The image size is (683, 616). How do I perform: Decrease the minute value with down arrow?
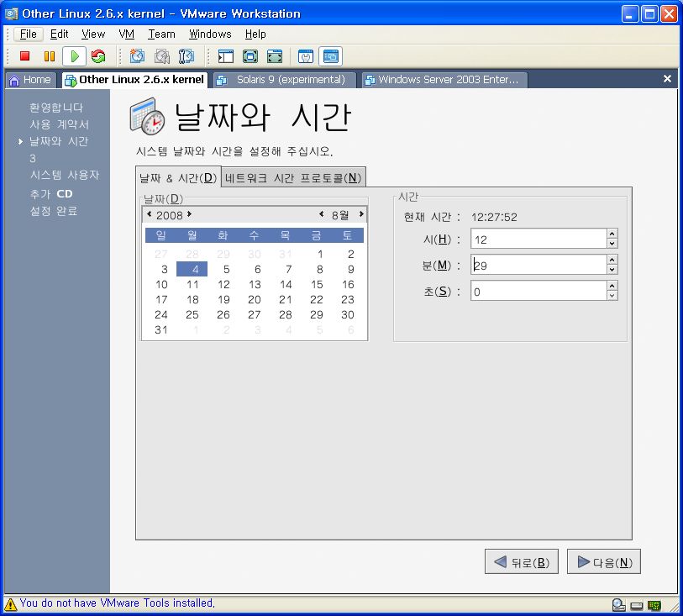[x=612, y=270]
